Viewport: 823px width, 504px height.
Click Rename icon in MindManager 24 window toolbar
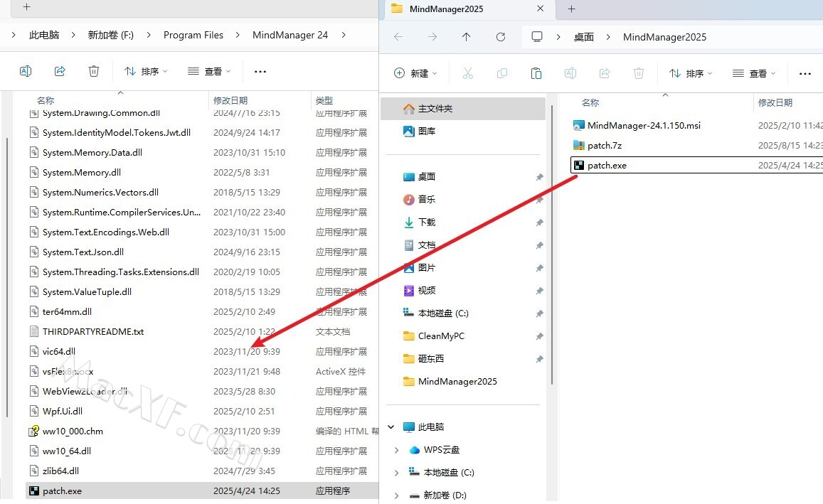tap(26, 71)
